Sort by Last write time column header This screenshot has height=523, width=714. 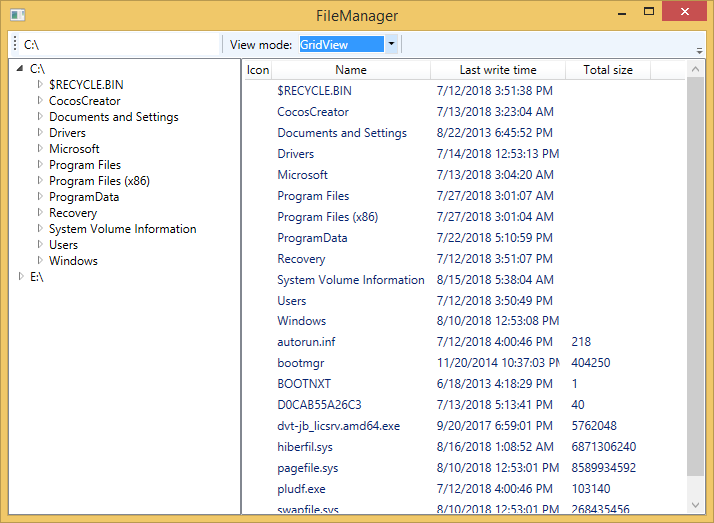coord(498,70)
